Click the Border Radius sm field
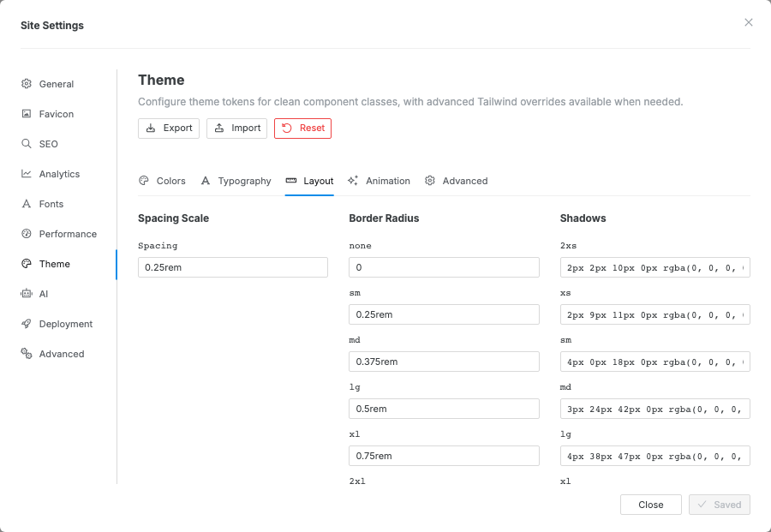771x532 pixels. pos(444,314)
